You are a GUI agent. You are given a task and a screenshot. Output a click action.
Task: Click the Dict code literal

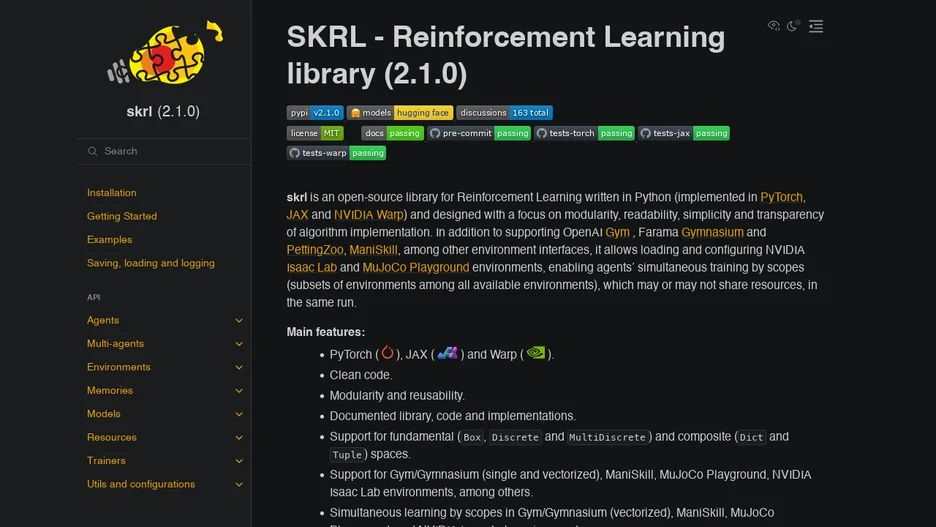tap(751, 437)
